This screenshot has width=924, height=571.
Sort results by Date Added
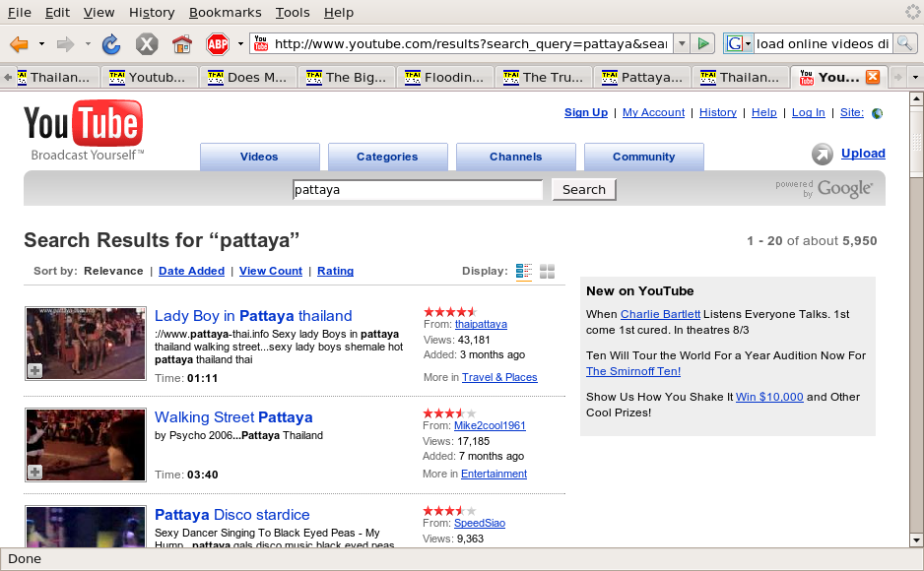click(x=191, y=271)
